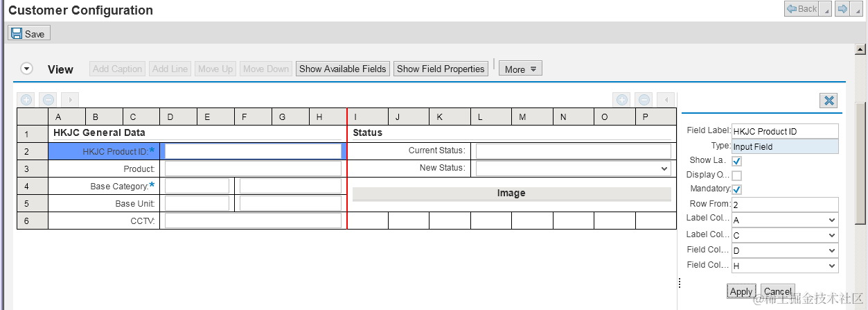Select the Image caption bar
The height and width of the screenshot is (310, 868).
coord(511,193)
